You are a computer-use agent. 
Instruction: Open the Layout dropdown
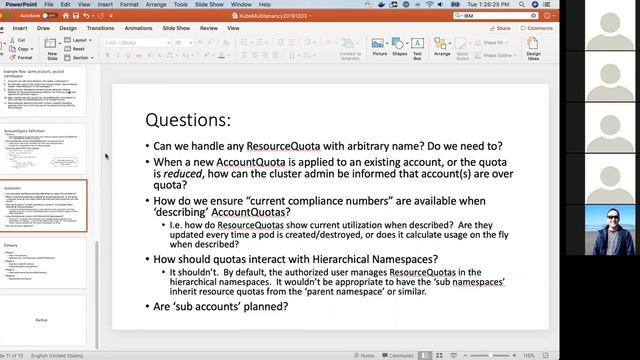(x=78, y=40)
